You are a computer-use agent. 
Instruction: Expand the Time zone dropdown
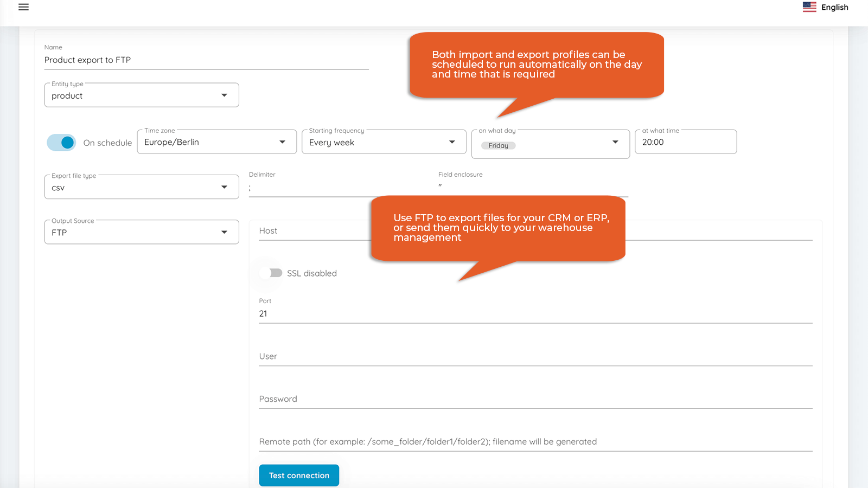[x=216, y=142]
